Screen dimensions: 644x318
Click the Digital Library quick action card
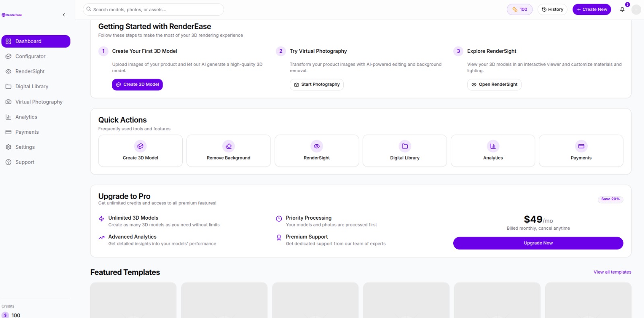[405, 151]
